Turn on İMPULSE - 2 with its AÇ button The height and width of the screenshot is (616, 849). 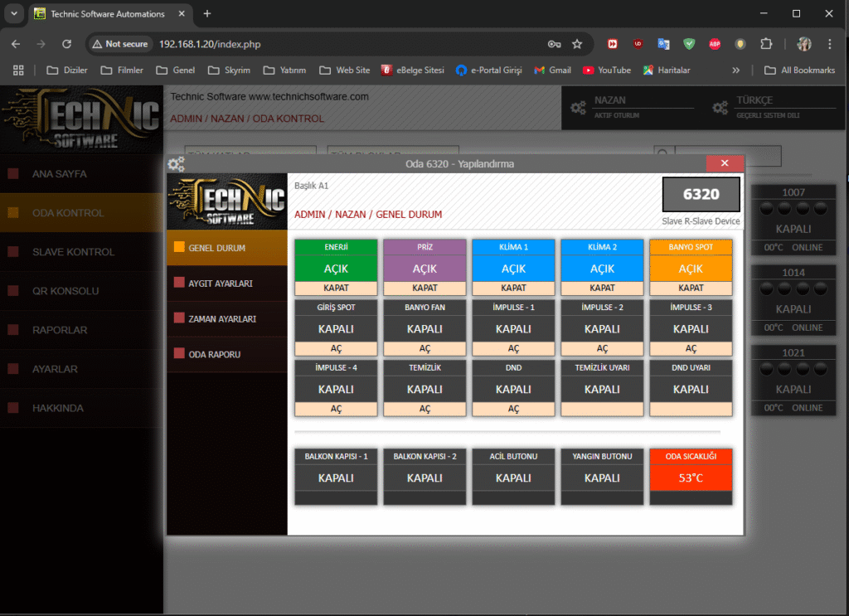coord(602,348)
